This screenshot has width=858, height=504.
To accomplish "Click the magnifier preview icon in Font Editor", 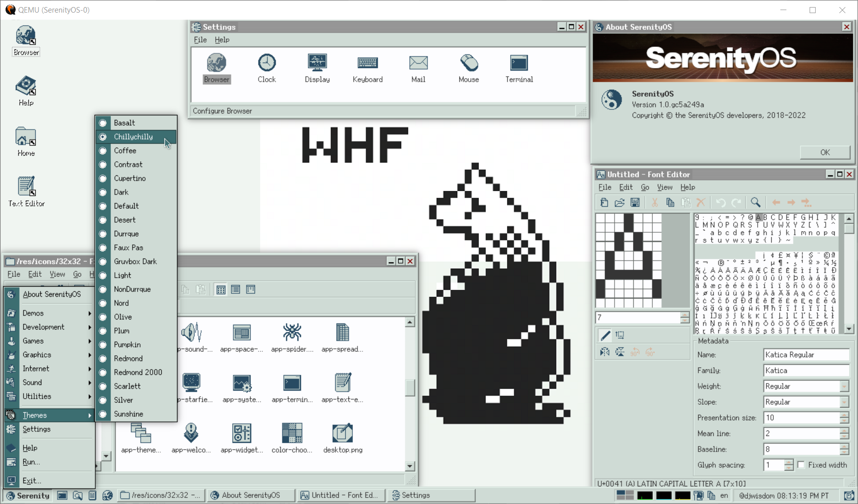I will [755, 203].
